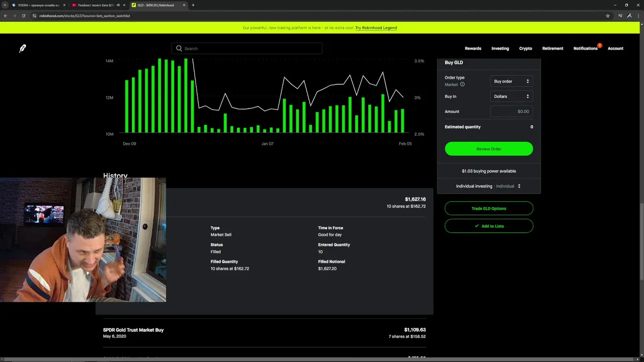The width and height of the screenshot is (644, 362).
Task: Reload the page with the refresh icon
Action: pos(24,16)
